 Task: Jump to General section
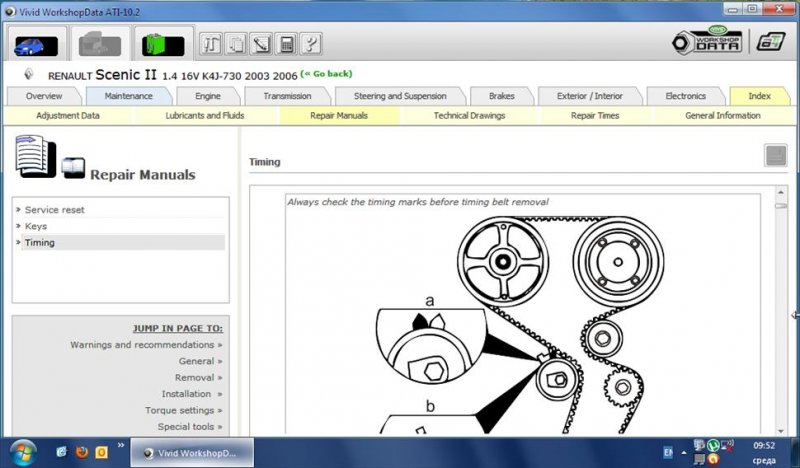point(200,361)
